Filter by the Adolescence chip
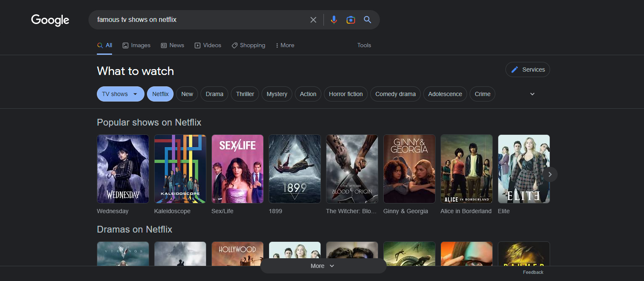The width and height of the screenshot is (644, 281). 445,94
